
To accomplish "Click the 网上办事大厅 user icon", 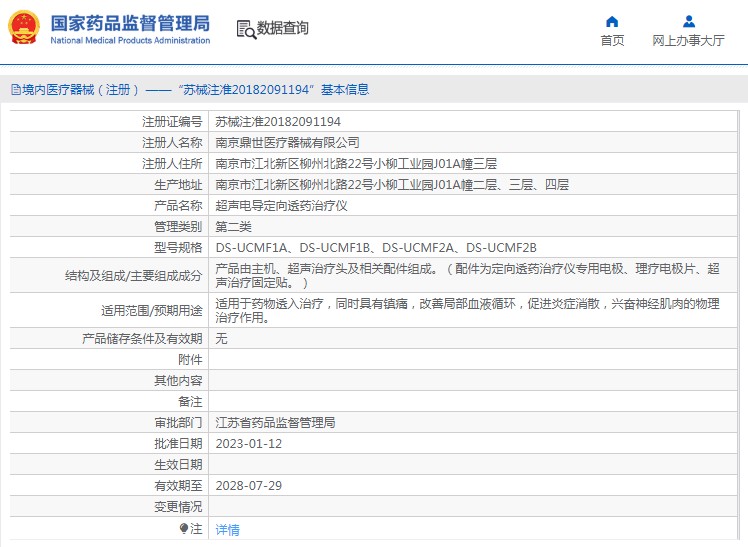I will (689, 21).
